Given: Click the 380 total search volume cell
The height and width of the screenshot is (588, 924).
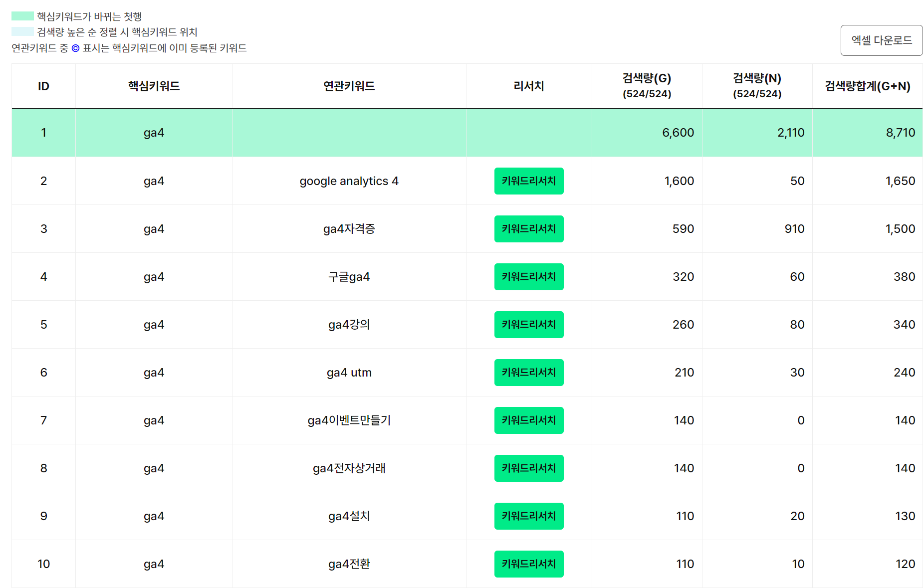Looking at the screenshot, I should (867, 277).
